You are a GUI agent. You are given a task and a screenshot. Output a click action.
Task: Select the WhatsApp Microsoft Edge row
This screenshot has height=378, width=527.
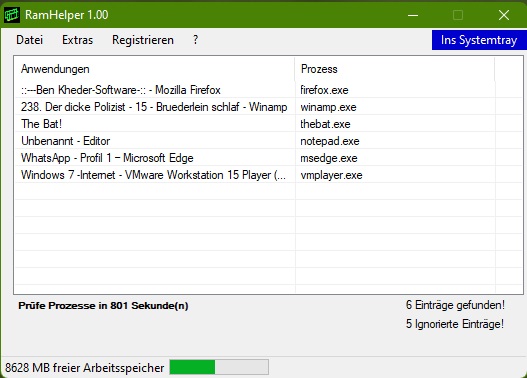[268, 158]
